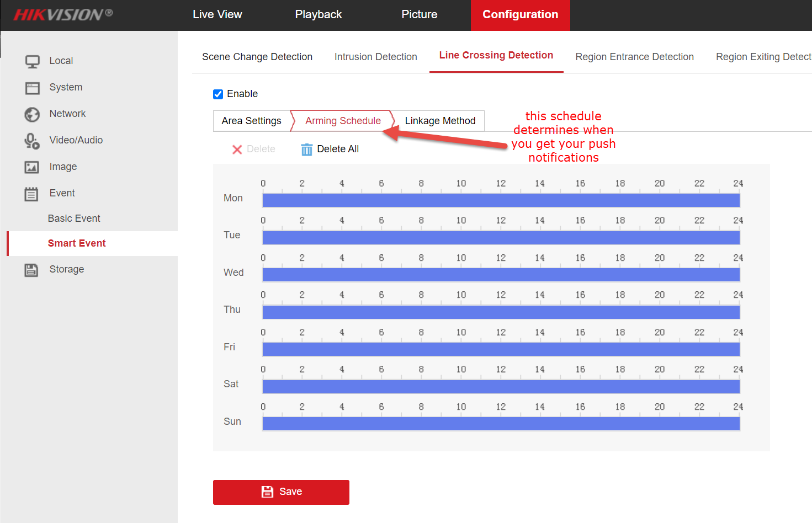
Task: Save the arming schedule settings
Action: coord(281,492)
